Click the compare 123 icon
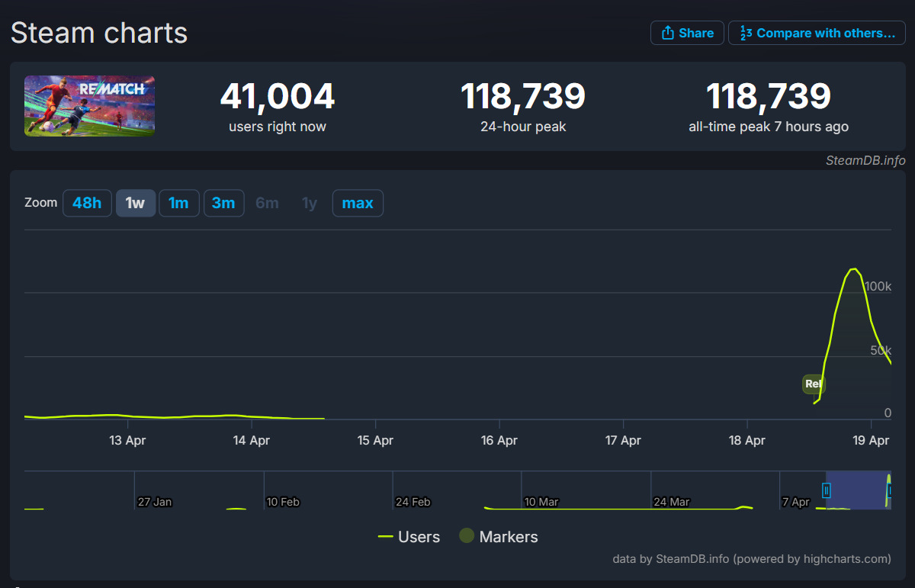Image resolution: width=915 pixels, height=588 pixels. (746, 33)
